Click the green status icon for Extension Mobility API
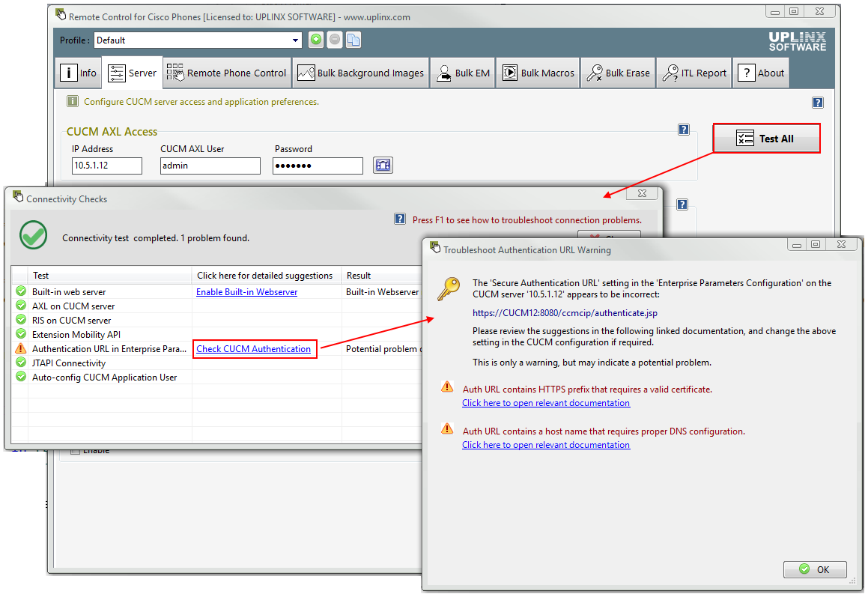 coord(21,334)
